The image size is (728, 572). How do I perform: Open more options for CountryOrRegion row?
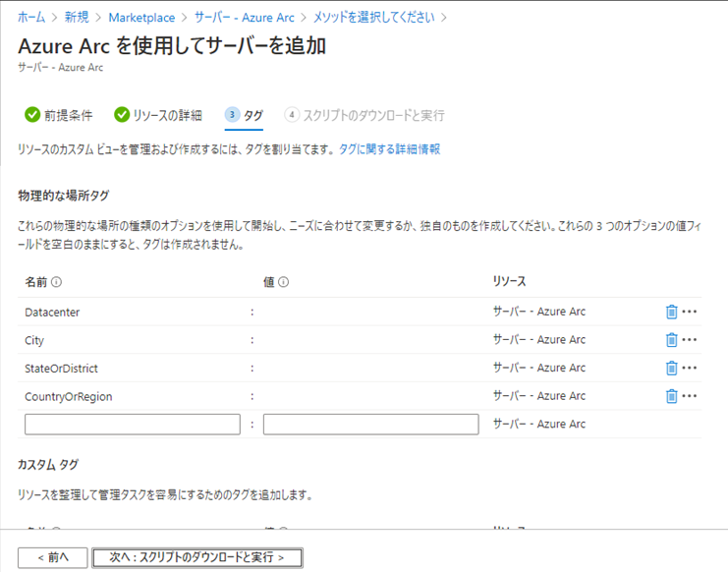[x=690, y=396]
